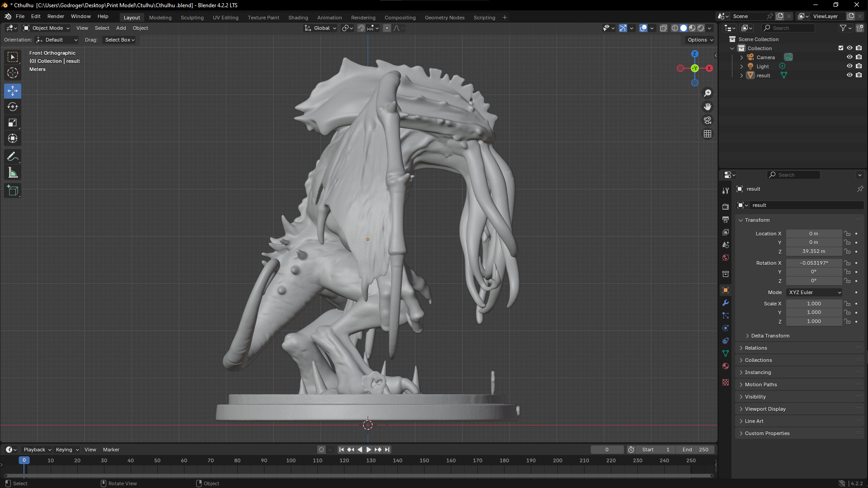Open Default orientation dropdown
The width and height of the screenshot is (868, 488).
click(x=57, y=40)
